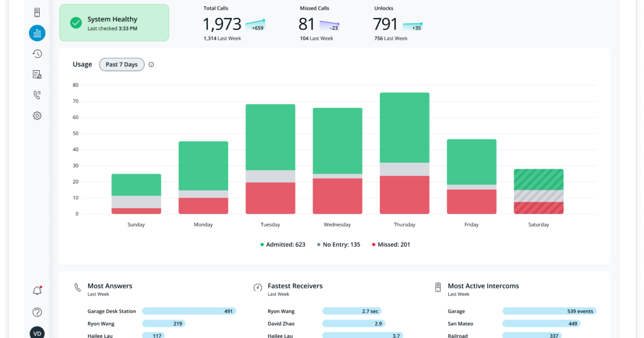Open the settings gear sidebar icon
644x338 pixels.
click(x=37, y=115)
